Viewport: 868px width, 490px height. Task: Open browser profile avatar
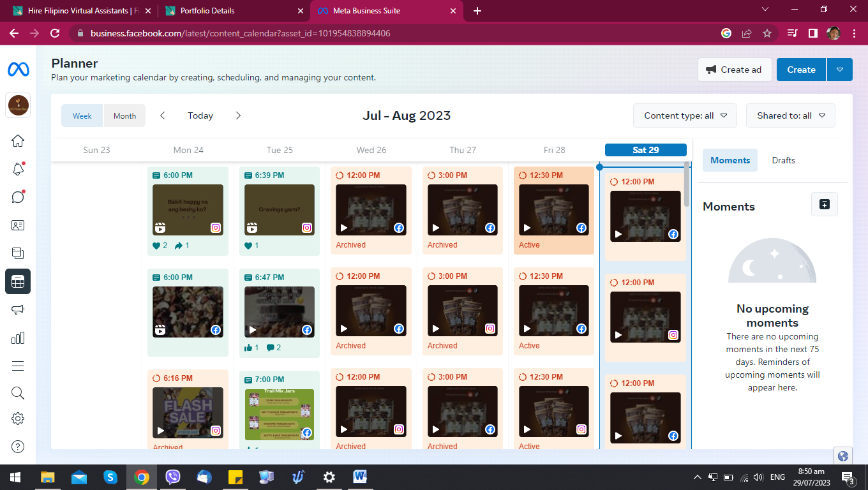pyautogui.click(x=834, y=33)
